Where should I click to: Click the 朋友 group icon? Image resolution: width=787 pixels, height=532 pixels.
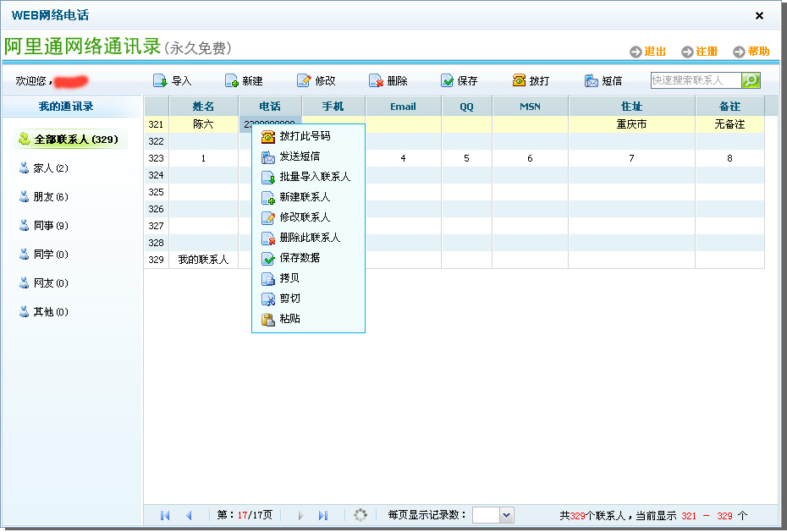coord(24,196)
